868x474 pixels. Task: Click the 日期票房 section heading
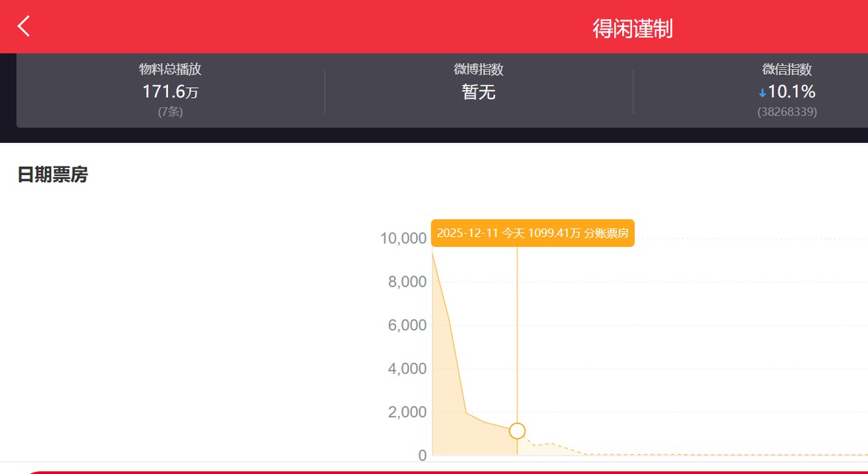(53, 175)
